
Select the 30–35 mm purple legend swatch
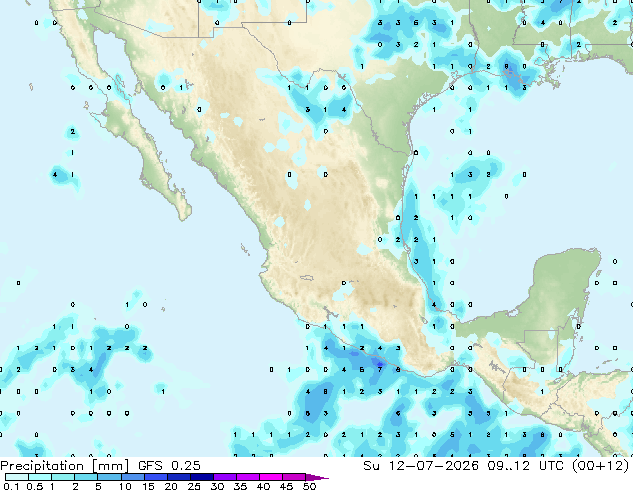pyautogui.click(x=224, y=477)
